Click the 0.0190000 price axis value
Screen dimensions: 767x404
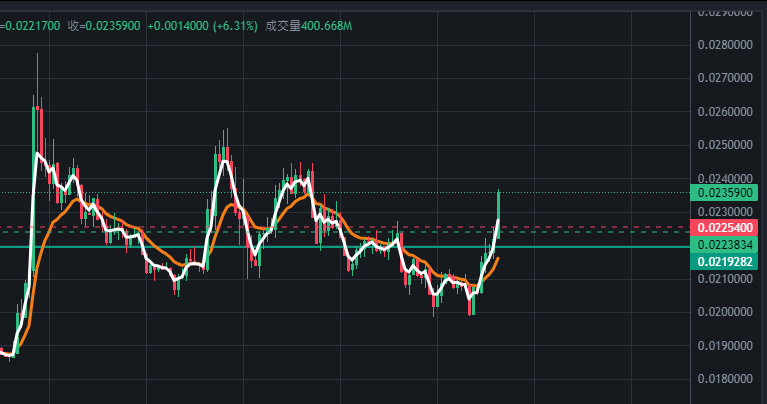725,346
